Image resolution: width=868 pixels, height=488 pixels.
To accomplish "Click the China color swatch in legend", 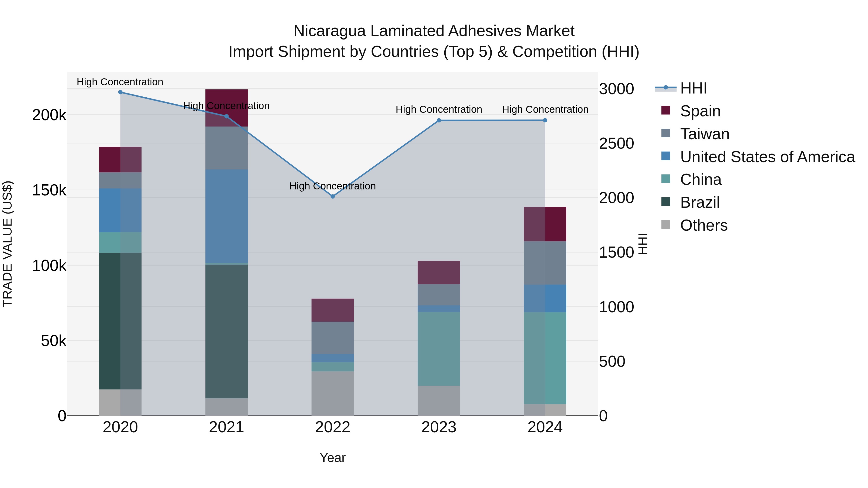I will [666, 179].
